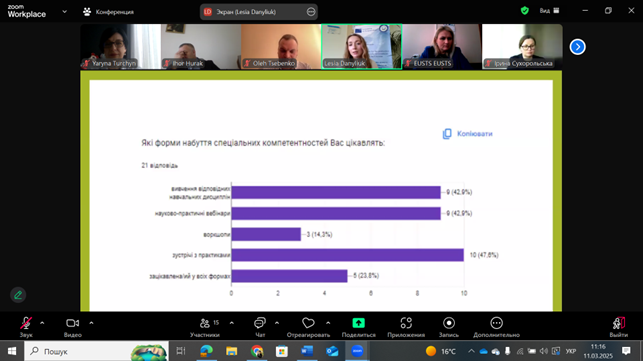This screenshot has width=643, height=361.
Task: Open Приложения apps icon
Action: click(x=406, y=323)
